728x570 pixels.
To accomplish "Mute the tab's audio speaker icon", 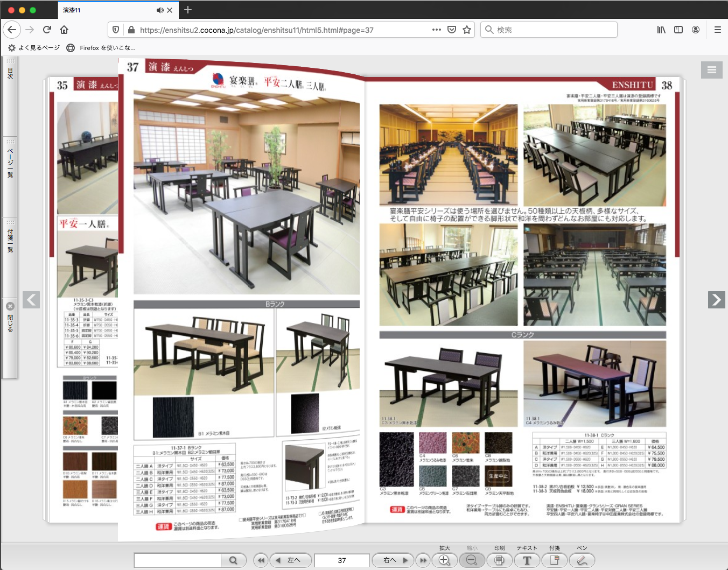I will pos(160,10).
